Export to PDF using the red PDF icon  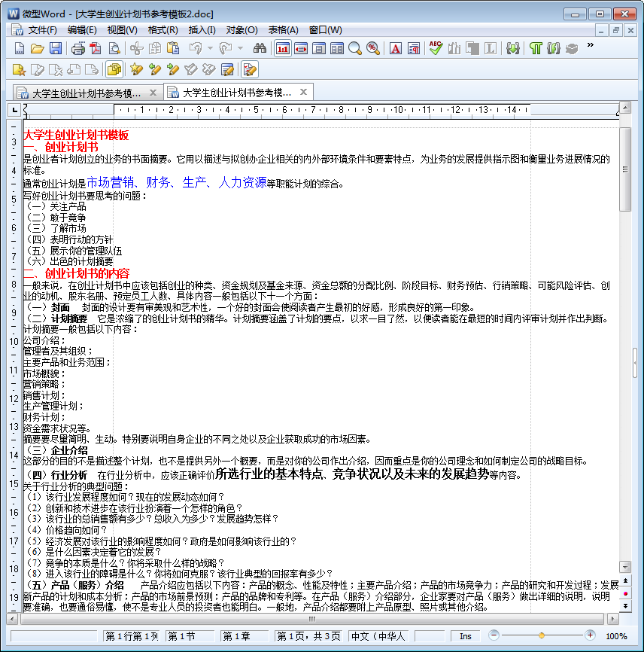[x=96, y=49]
